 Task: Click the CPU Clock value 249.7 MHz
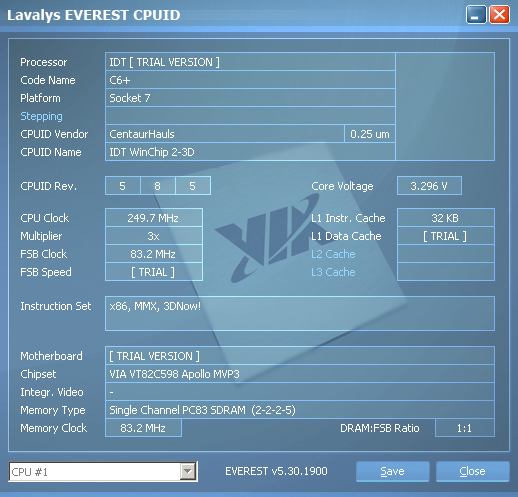pyautogui.click(x=154, y=218)
